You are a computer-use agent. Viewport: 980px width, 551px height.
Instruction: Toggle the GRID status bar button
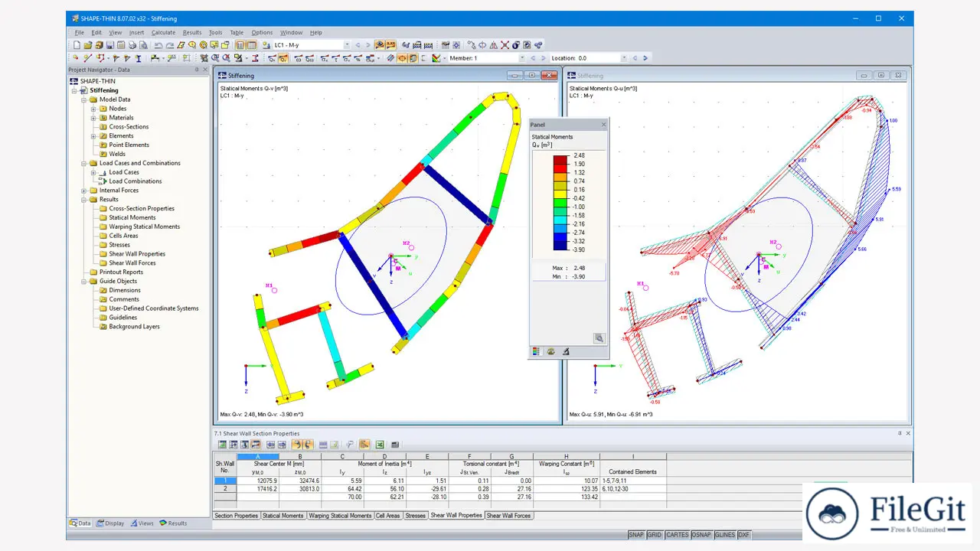[x=655, y=535]
